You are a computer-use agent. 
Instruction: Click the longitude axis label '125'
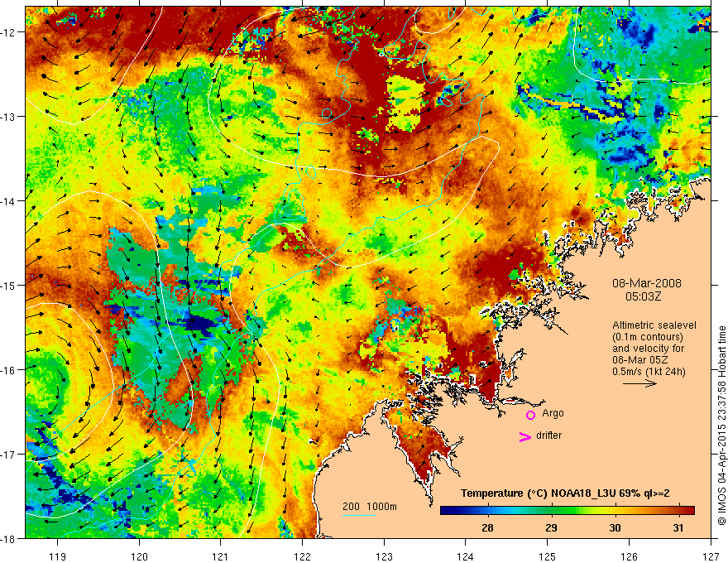(x=548, y=556)
